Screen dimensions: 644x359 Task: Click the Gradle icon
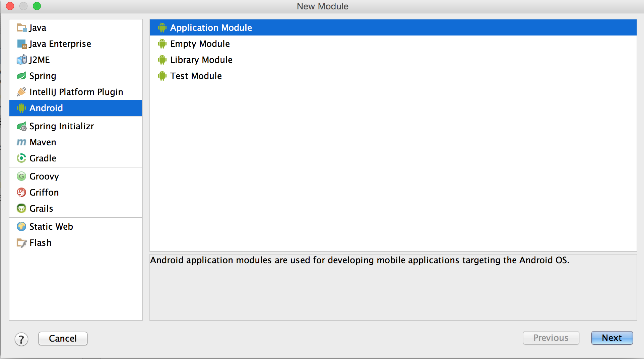click(21, 158)
